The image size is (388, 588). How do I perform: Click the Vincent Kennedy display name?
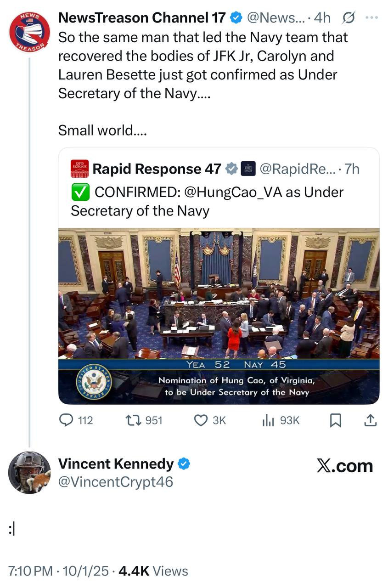tap(116, 464)
